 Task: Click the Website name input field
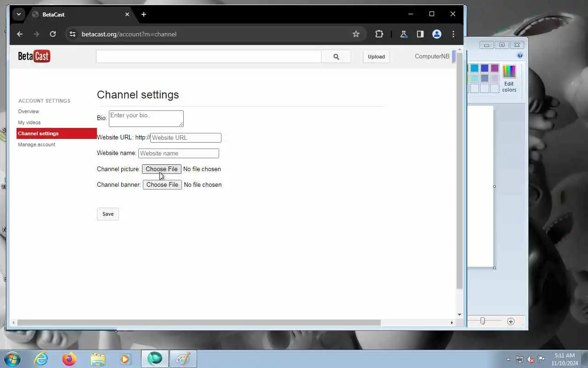[x=179, y=153]
